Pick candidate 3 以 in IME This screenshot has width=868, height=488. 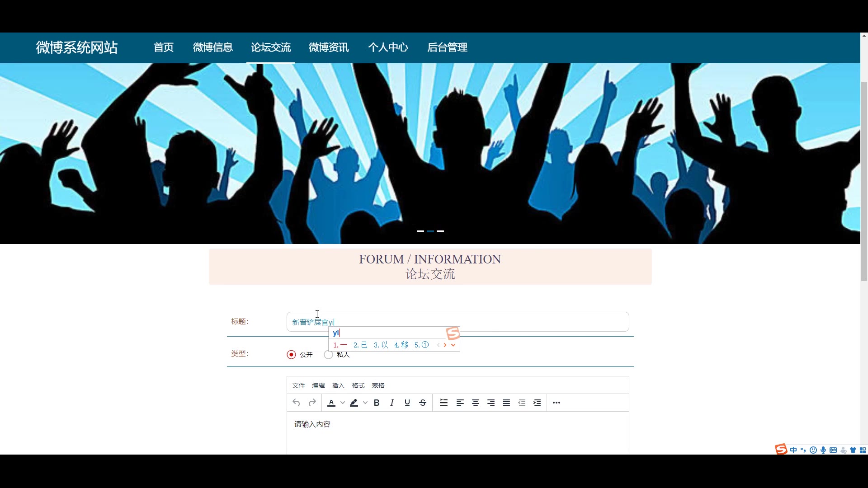381,345
